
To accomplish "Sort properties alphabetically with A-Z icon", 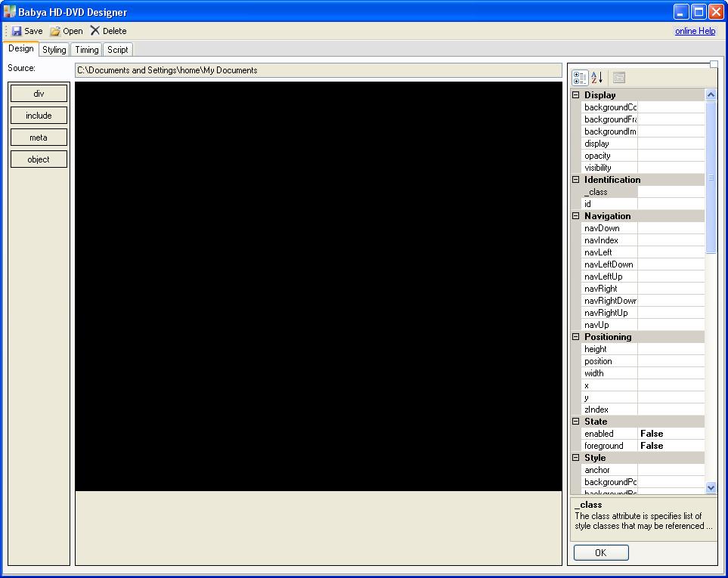I will tap(597, 78).
